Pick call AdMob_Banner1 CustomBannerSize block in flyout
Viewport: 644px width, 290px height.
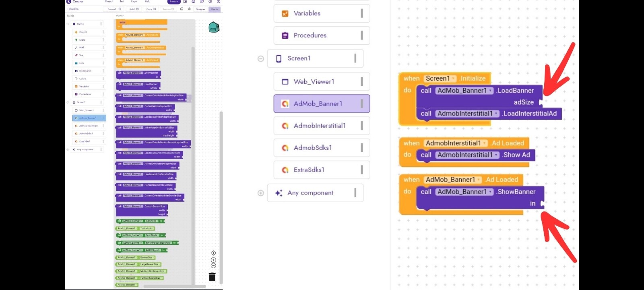(142, 210)
